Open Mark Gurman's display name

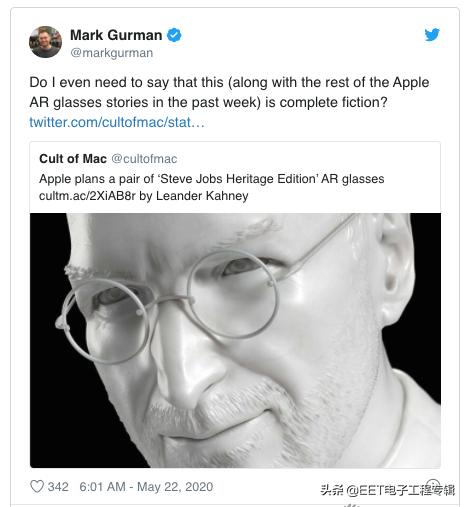coord(116,35)
